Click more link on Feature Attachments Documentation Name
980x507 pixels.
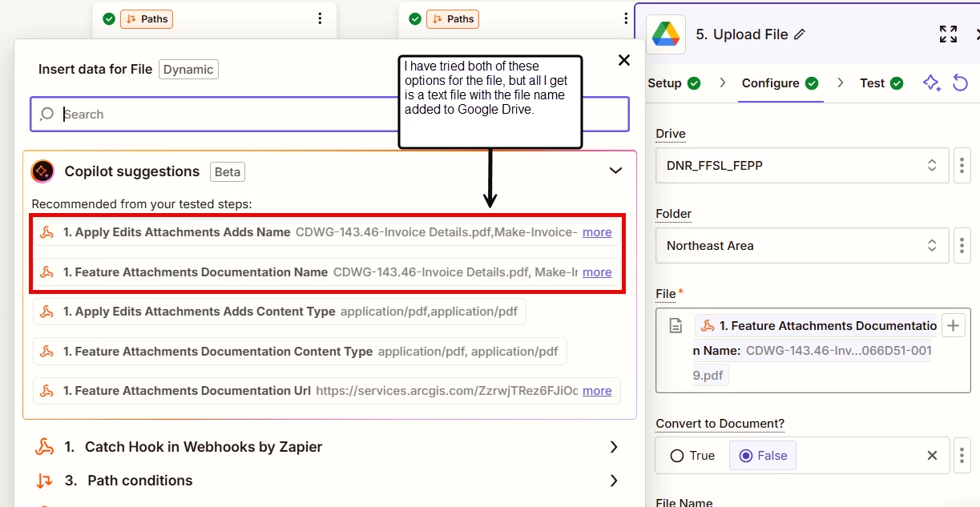tap(597, 272)
